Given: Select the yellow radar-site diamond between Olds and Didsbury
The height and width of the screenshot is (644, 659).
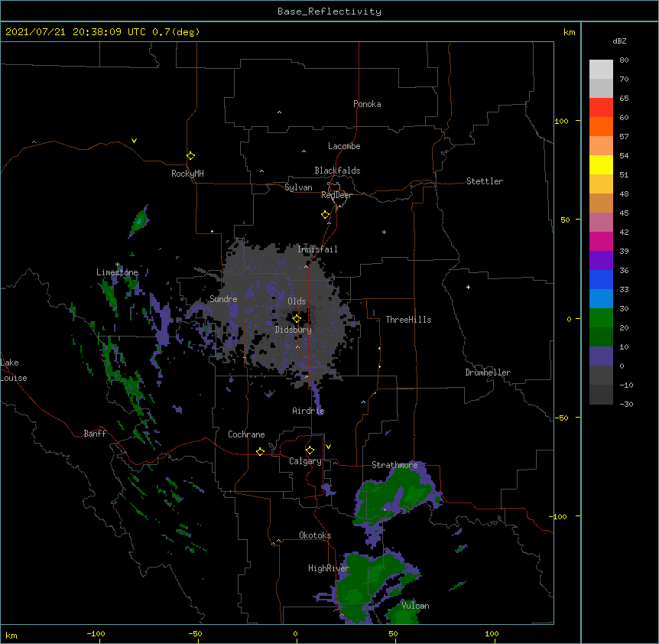Looking at the screenshot, I should click(297, 318).
